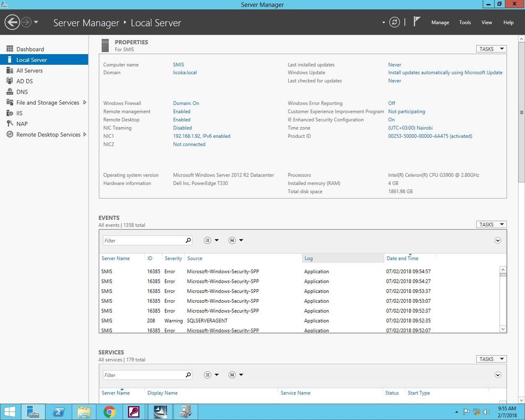525x420 pixels.
Task: Click the AD DS sidebar icon
Action: (9, 81)
